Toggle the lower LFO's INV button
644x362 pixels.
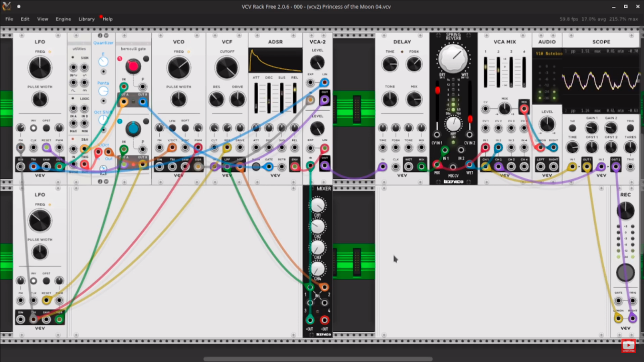(33, 281)
